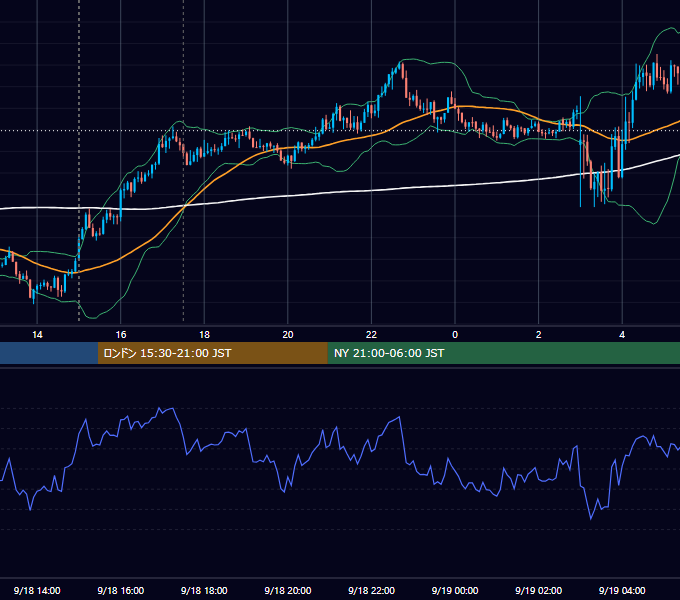Image resolution: width=680 pixels, height=600 pixels.
Task: Click the hour label 0 on the time axis
Action: point(455,335)
